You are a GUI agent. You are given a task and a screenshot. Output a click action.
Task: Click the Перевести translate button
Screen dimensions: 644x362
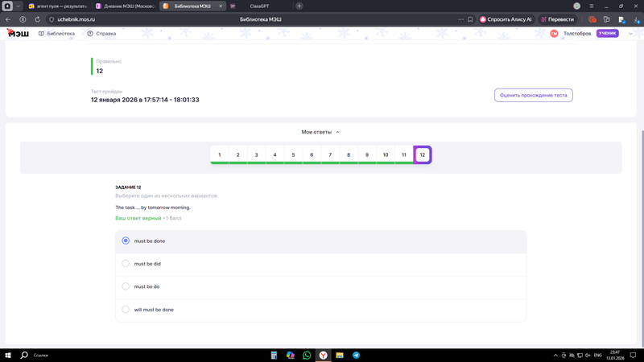(557, 19)
